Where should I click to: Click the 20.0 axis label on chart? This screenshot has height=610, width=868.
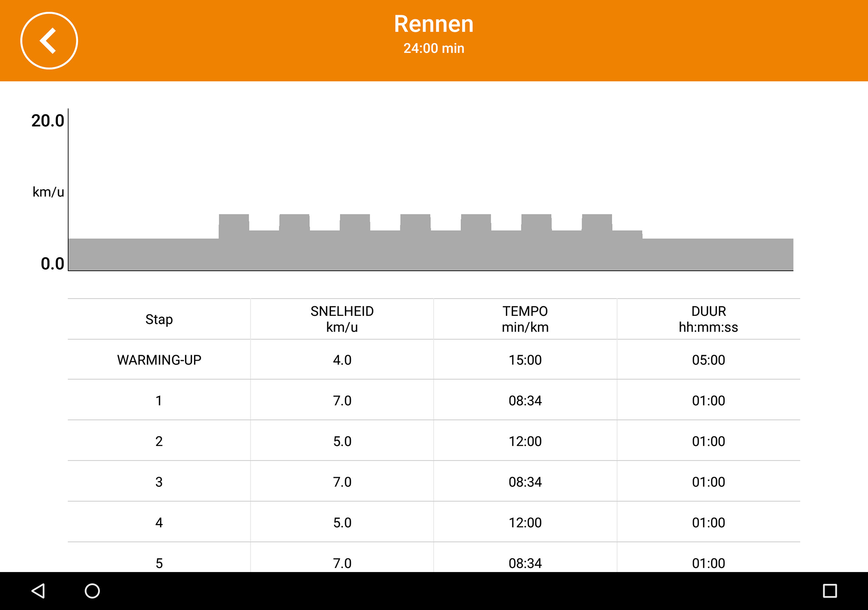coord(47,121)
